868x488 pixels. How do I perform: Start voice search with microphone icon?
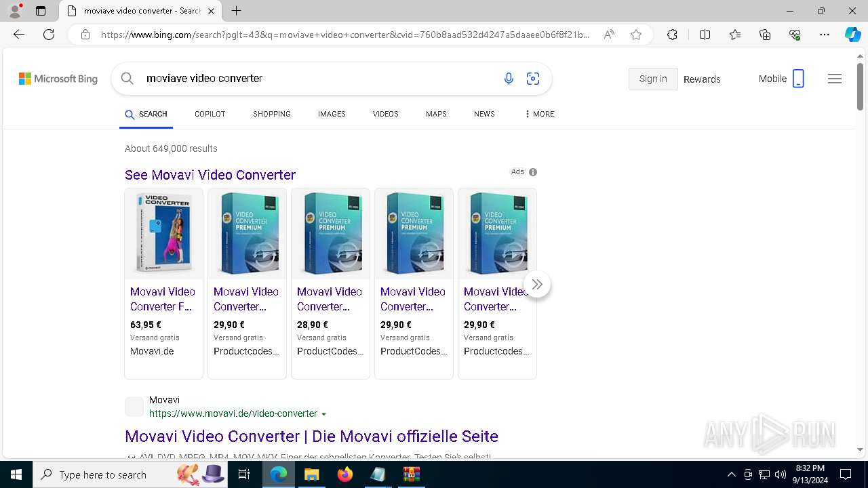[509, 79]
